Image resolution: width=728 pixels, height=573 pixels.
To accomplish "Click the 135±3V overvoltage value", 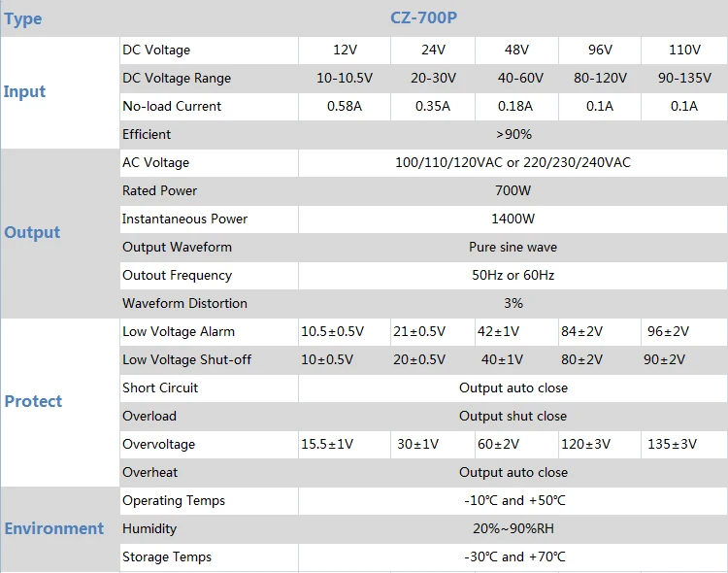I will pos(673,444).
